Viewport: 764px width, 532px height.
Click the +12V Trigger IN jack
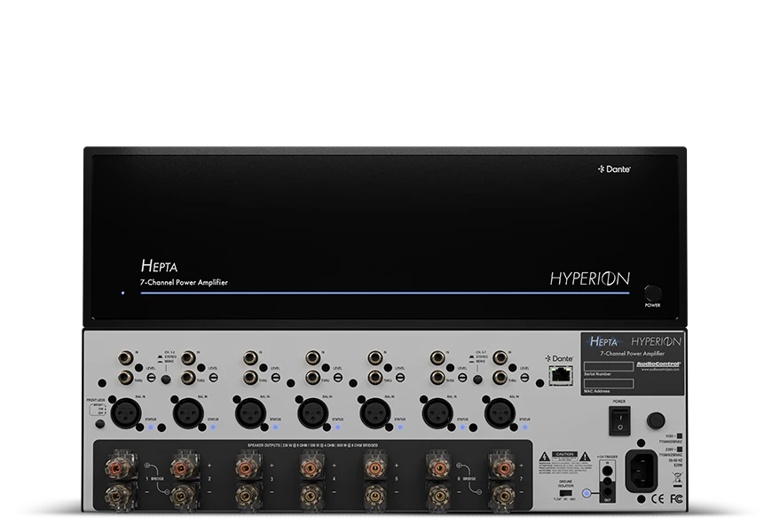click(607, 471)
